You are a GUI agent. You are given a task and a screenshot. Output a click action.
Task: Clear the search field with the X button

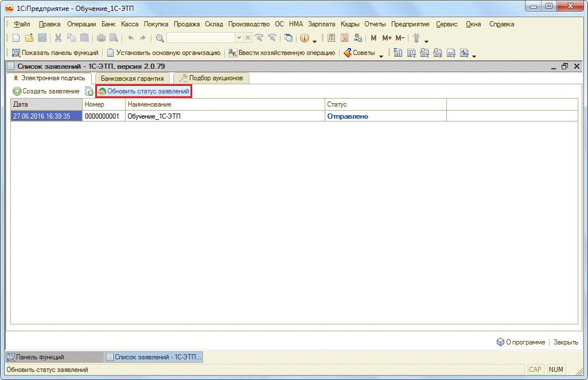point(247,38)
